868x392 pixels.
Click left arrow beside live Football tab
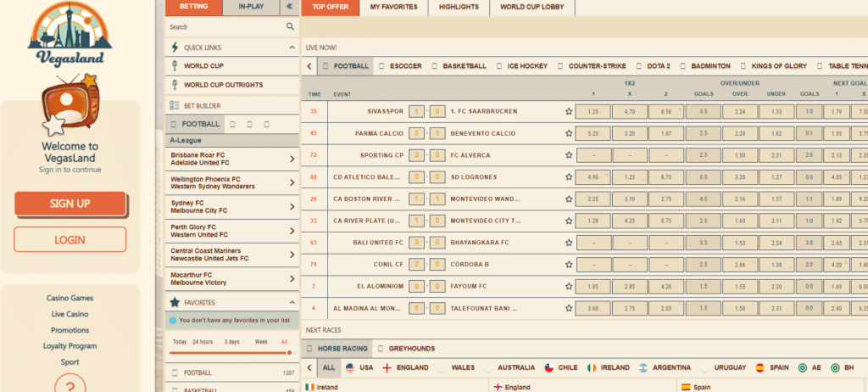(x=309, y=66)
